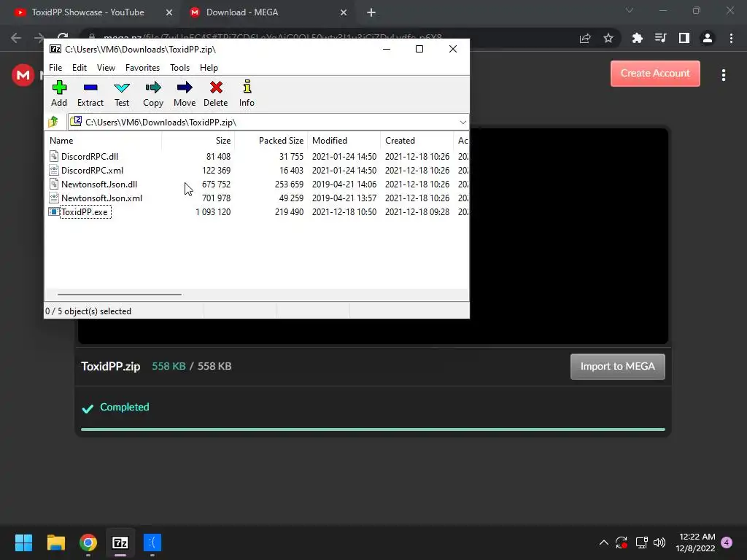
Task: Click the Newtonsoft.Json.xml file icon
Action: point(54,198)
